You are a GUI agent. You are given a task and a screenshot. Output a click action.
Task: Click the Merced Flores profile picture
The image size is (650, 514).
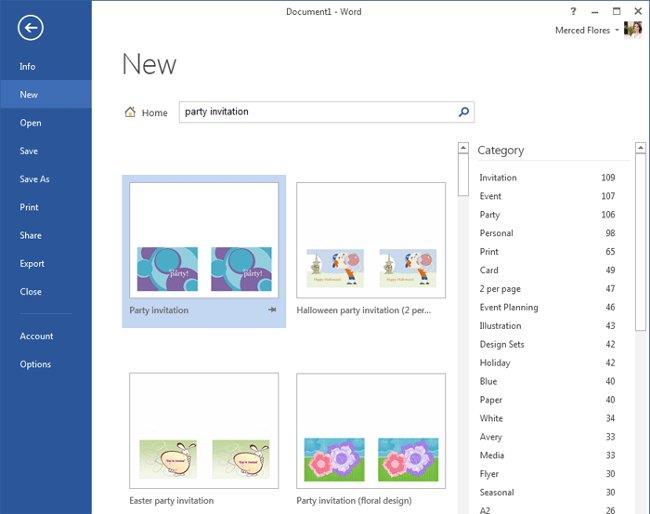(633, 30)
